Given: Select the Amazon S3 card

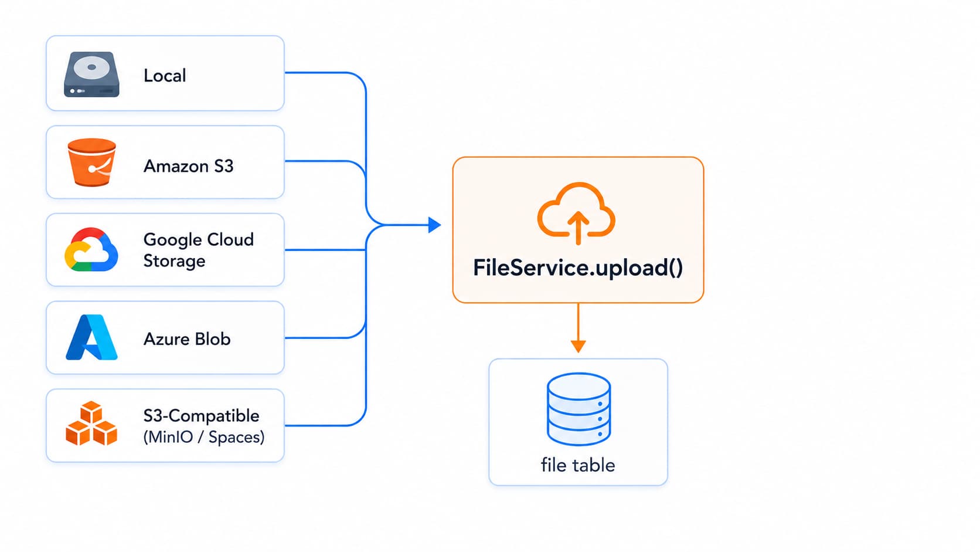Looking at the screenshot, I should point(165,162).
